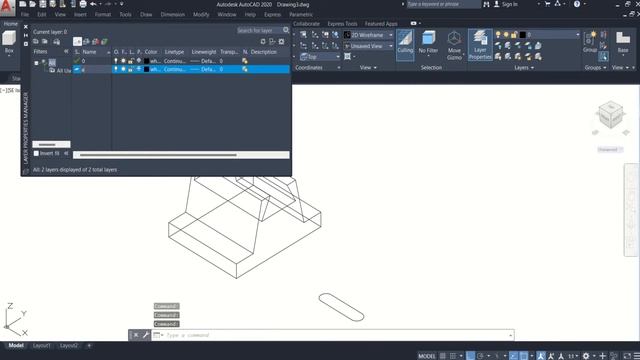Click color swatch of highlighted layer row

tap(147, 69)
